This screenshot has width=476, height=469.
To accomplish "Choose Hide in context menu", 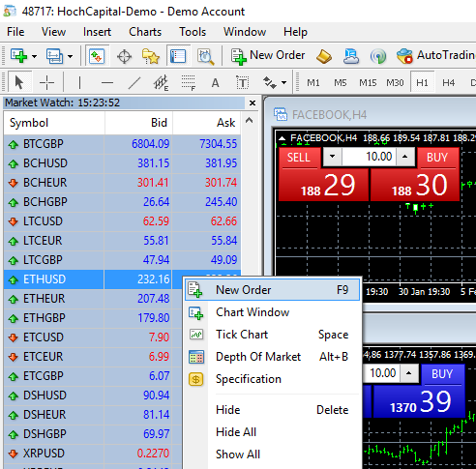I will 272,410.
